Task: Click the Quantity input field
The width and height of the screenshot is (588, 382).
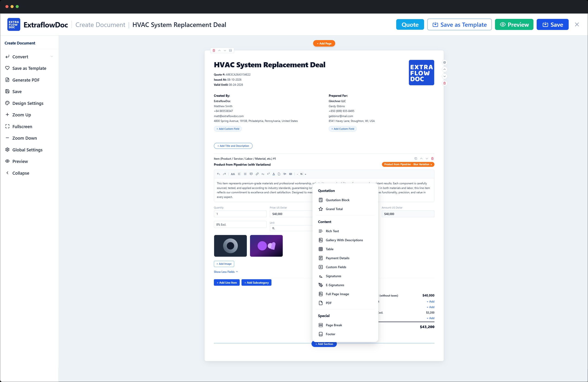Action: pyautogui.click(x=240, y=214)
